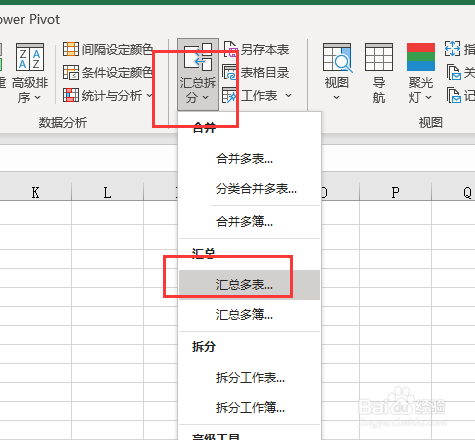
Task: Click the 条件设定颜色 icon
Action: click(71, 72)
